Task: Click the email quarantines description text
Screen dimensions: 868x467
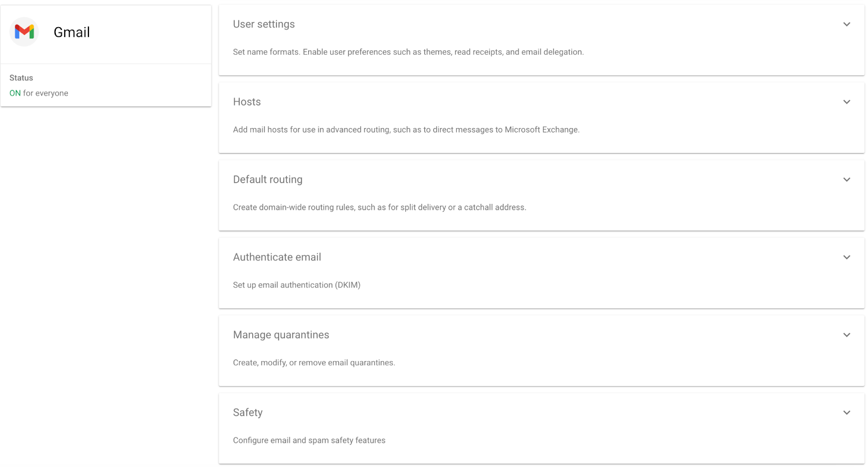Action: [x=314, y=363]
